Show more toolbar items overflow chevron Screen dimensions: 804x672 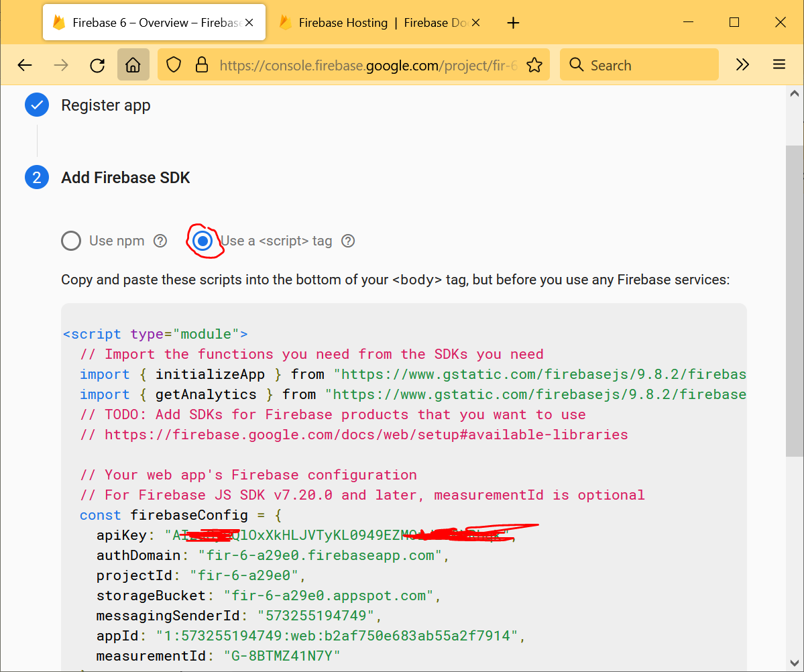point(742,65)
